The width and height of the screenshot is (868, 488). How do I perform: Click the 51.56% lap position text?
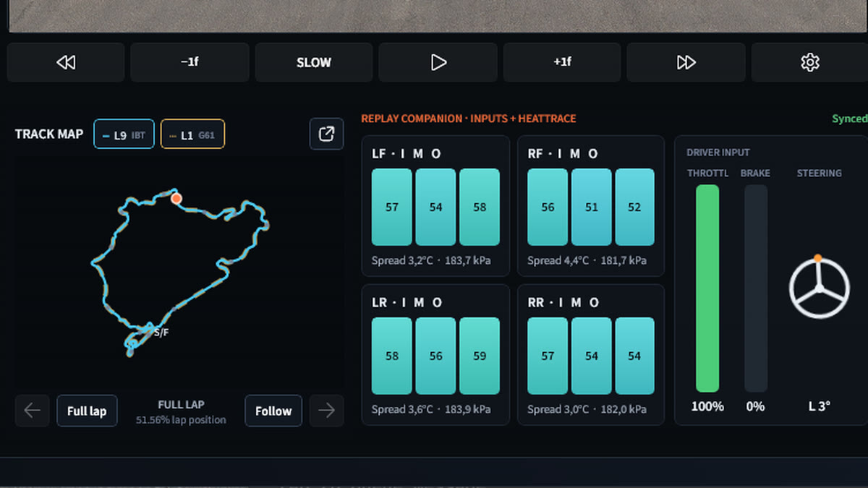coord(181,420)
